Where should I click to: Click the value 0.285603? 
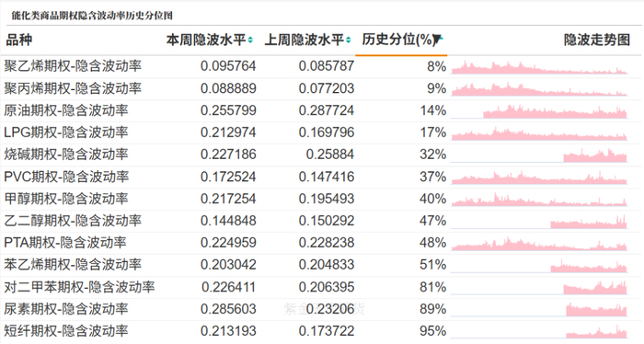pos(228,309)
